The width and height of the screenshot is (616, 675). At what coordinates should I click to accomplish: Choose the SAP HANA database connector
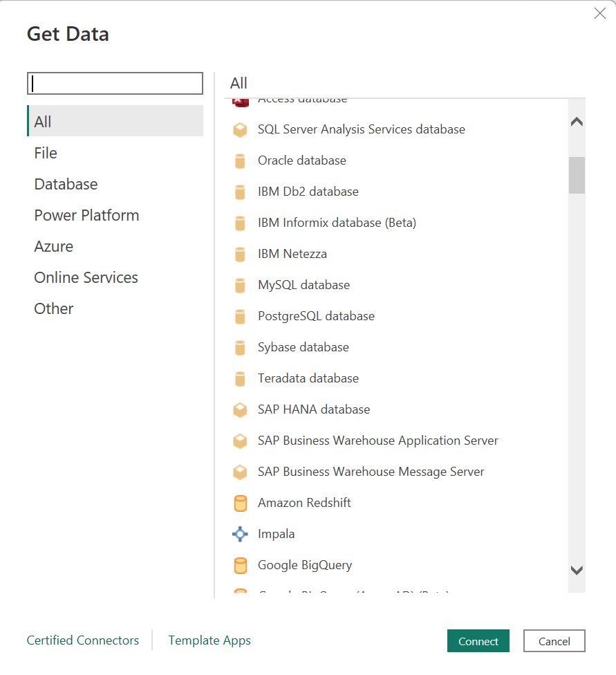pyautogui.click(x=313, y=409)
